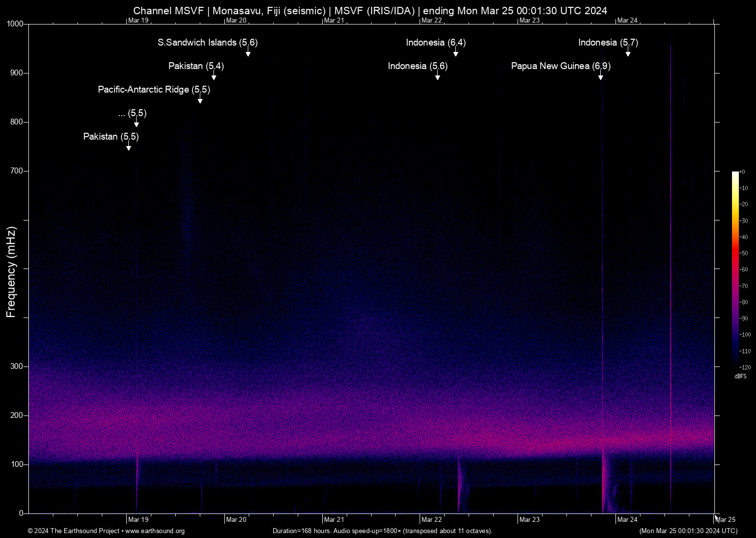Screen dimensions: 756x538
Task: Click the -110 value on the color scale
Action: pyautogui.click(x=745, y=351)
